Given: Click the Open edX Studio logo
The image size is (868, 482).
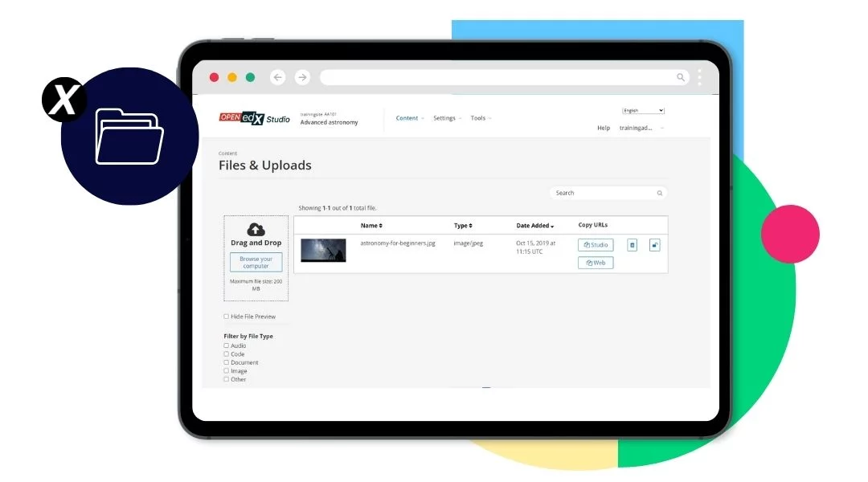Looking at the screenshot, I should point(254,118).
